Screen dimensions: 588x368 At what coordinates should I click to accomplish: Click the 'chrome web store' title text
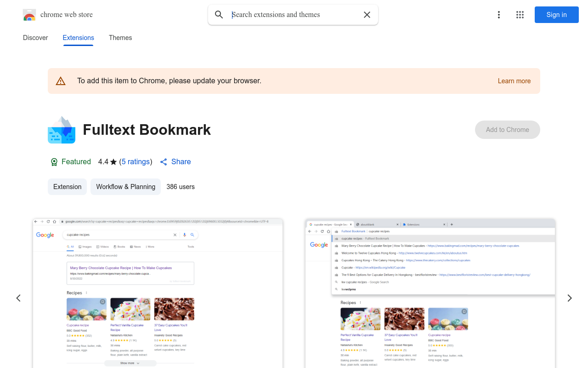(67, 15)
